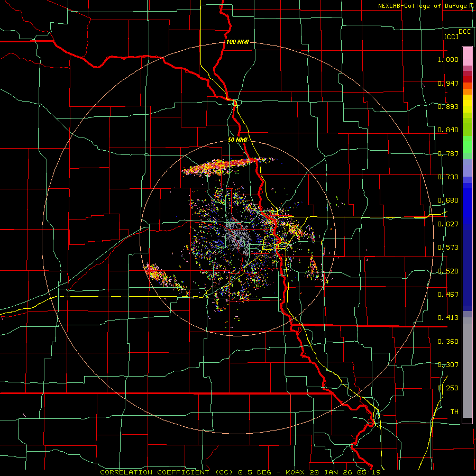The width and height of the screenshot is (476, 476).
Task: Click the 0.787 value on the color scale
Action: [448, 153]
